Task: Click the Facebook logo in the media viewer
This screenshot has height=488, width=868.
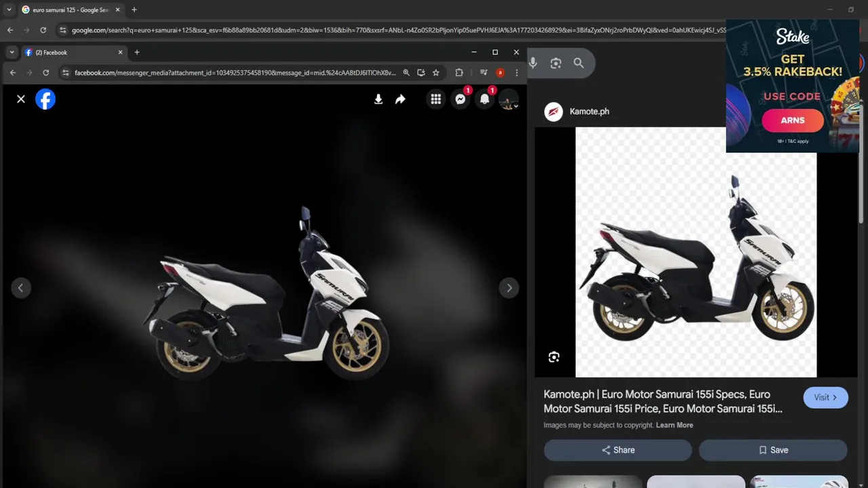Action: point(45,99)
